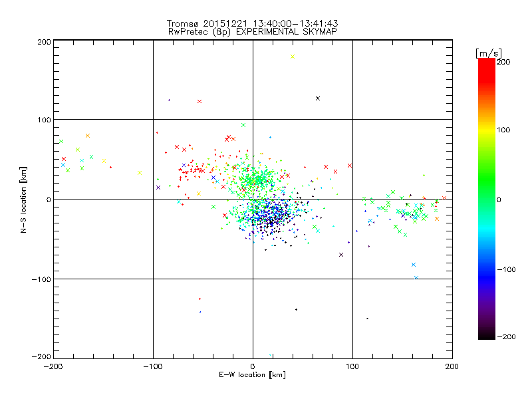Click the y-axis tick label '-100'
Viewport: 532px width, 399px height.
point(41,279)
